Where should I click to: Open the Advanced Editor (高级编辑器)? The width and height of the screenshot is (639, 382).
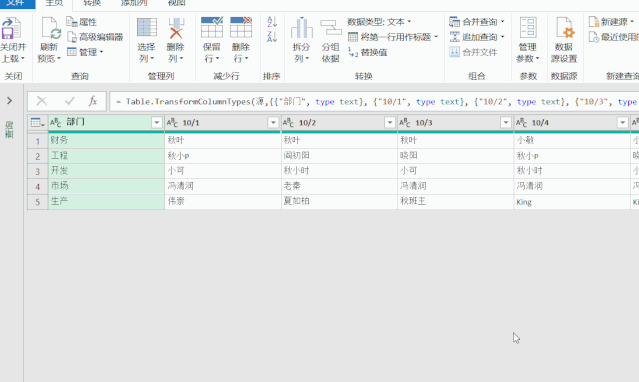(95, 37)
